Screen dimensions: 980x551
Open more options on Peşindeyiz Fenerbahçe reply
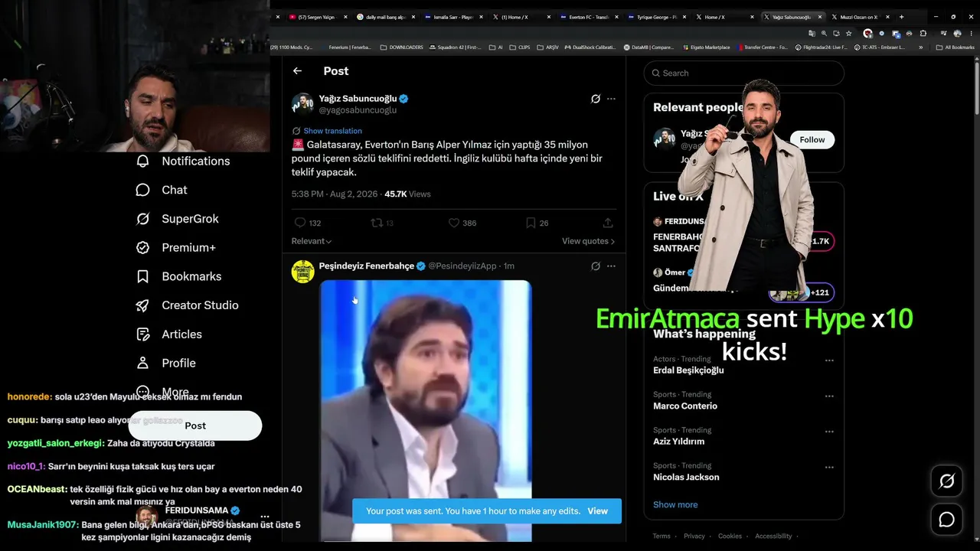pyautogui.click(x=611, y=266)
